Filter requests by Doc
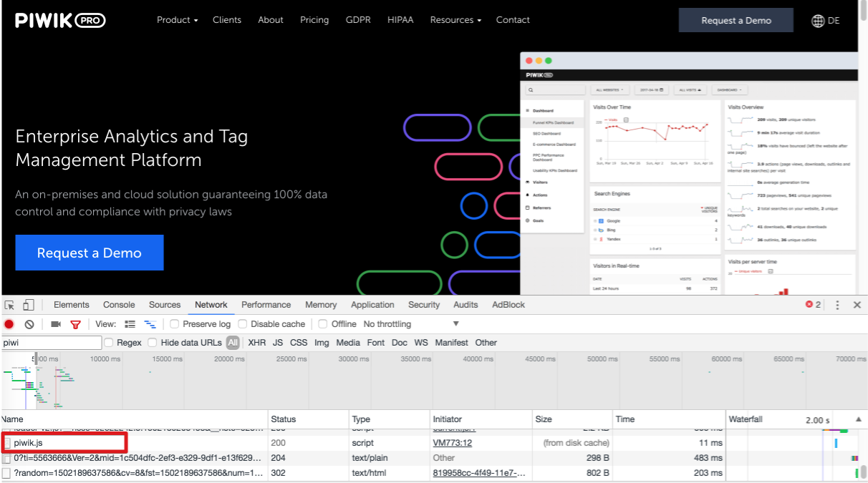Viewport: 868px width, 483px height. [399, 343]
